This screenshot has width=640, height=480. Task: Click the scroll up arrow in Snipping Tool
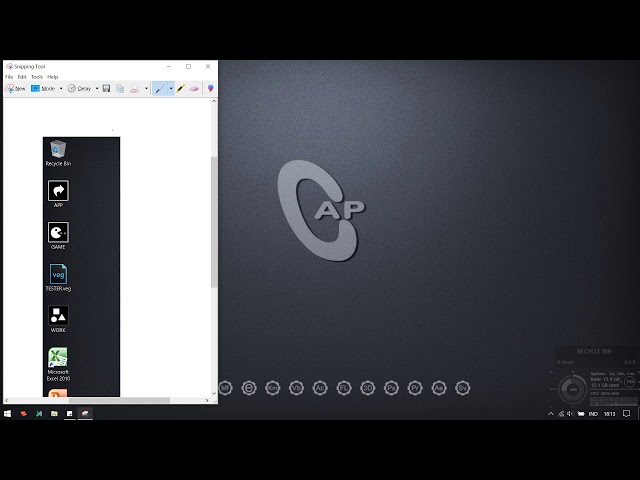(x=214, y=101)
